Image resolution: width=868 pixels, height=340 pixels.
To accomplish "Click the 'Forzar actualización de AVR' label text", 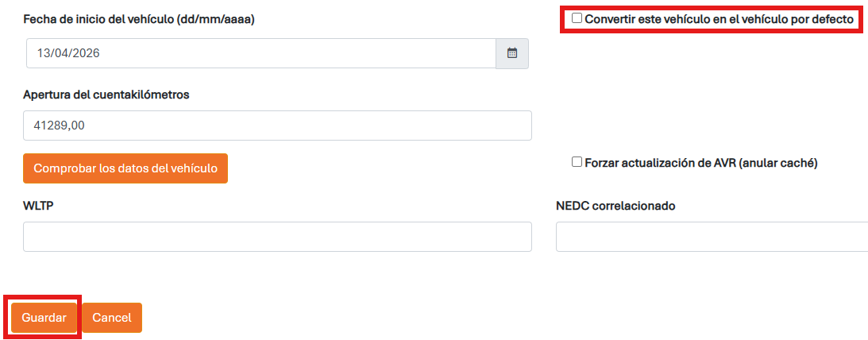I will pos(667,163).
